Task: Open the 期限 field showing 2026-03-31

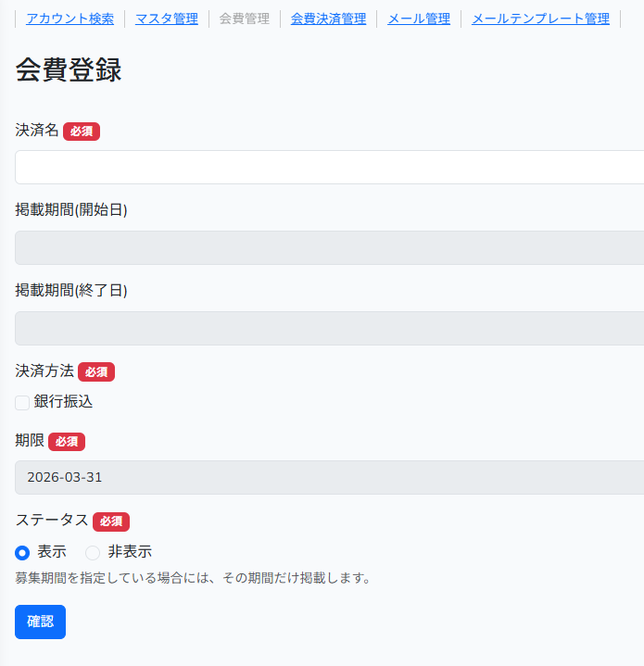Action: pos(329,477)
